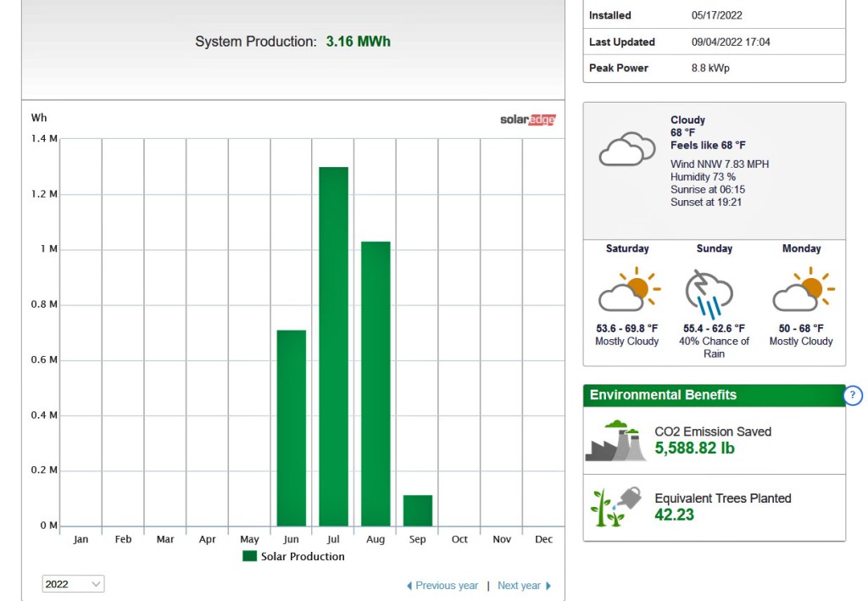Click Saturday's mostly cloudy forecast icon

click(x=627, y=291)
